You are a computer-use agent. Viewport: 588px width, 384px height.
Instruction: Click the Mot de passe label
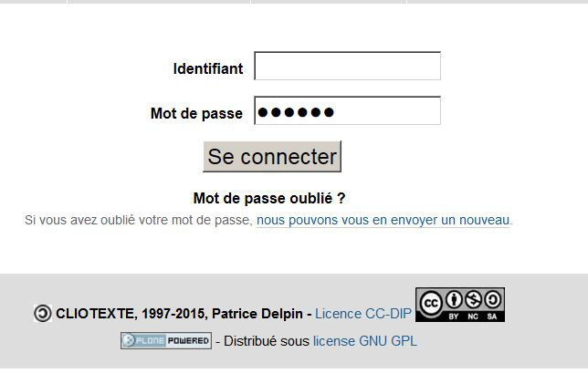click(x=196, y=113)
